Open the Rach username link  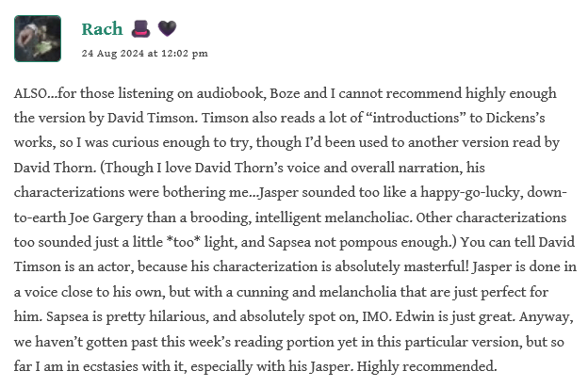click(x=102, y=29)
